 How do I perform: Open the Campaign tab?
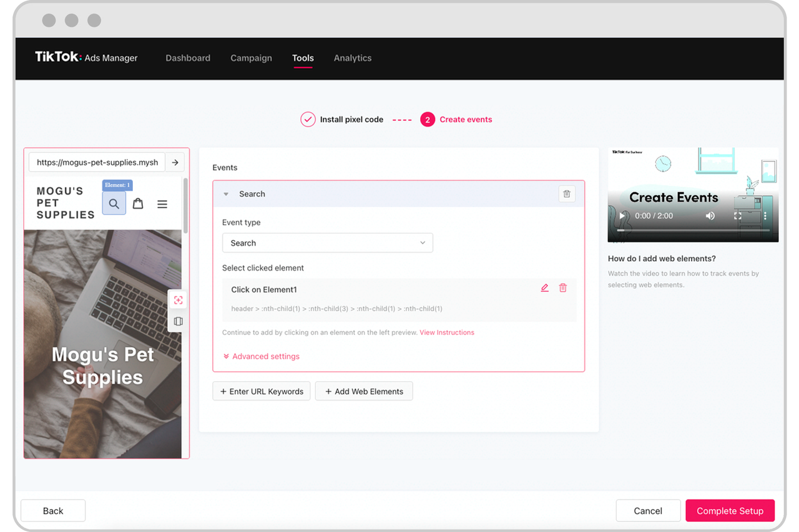(x=251, y=58)
